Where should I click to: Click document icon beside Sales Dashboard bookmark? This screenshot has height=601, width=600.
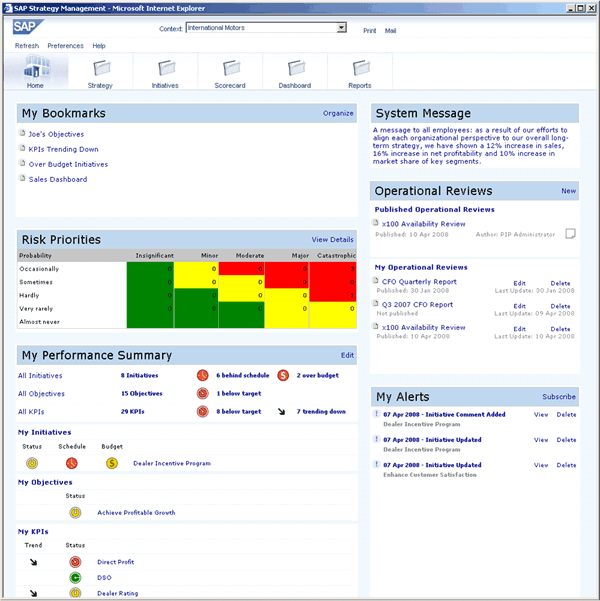coord(22,178)
